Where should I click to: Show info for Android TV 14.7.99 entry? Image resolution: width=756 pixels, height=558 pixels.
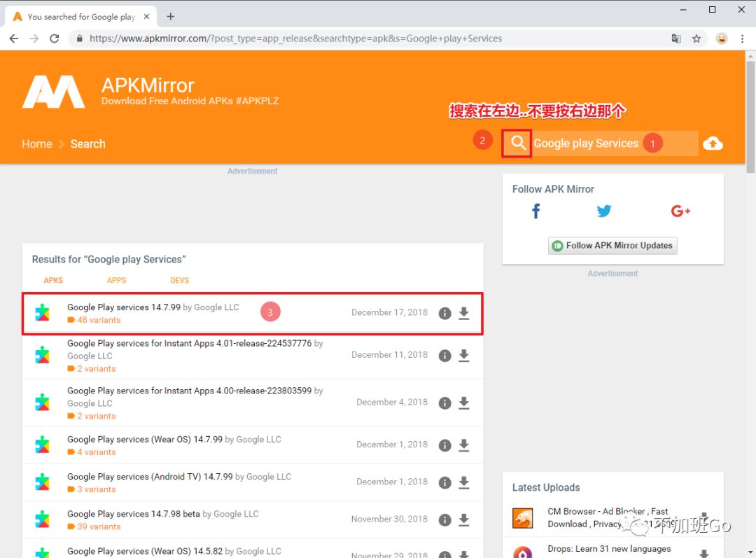point(444,483)
